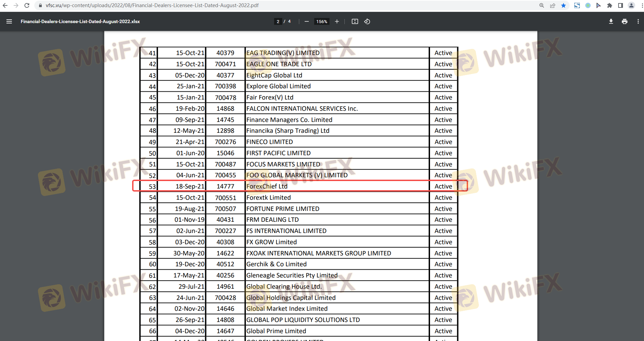The height and width of the screenshot is (341, 644).
Task: Click the page number input field
Action: point(278,21)
